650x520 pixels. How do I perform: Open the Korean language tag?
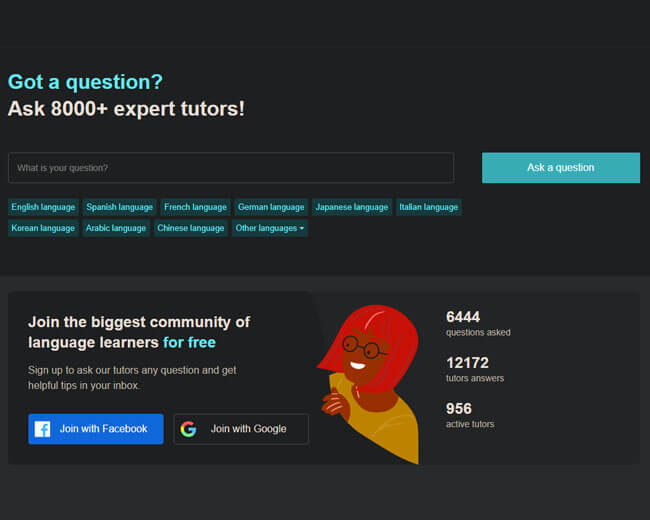coord(43,228)
